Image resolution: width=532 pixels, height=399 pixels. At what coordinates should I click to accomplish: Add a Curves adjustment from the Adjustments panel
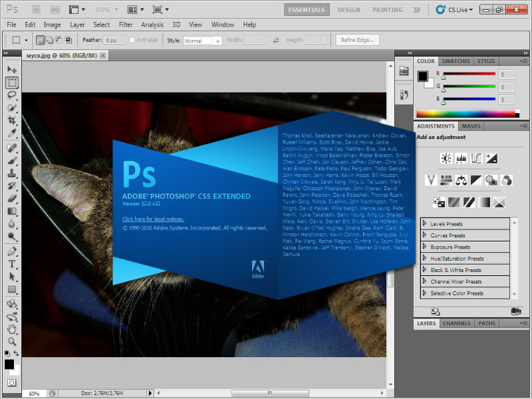coord(475,158)
